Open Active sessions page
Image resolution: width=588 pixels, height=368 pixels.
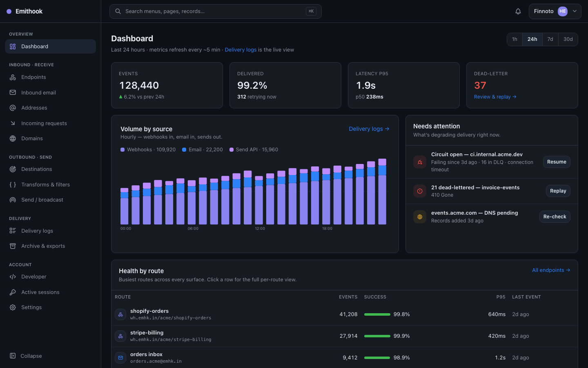click(50, 292)
